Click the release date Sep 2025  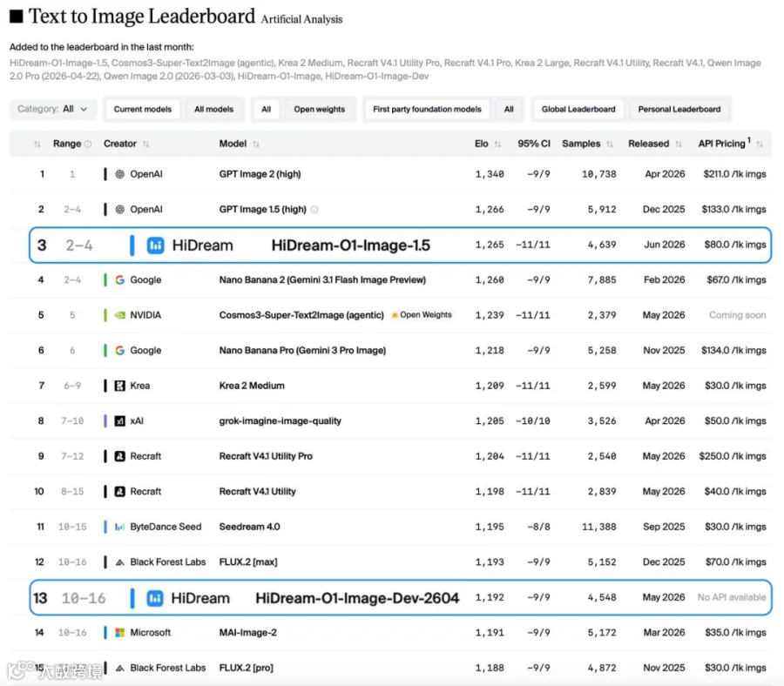point(664,527)
